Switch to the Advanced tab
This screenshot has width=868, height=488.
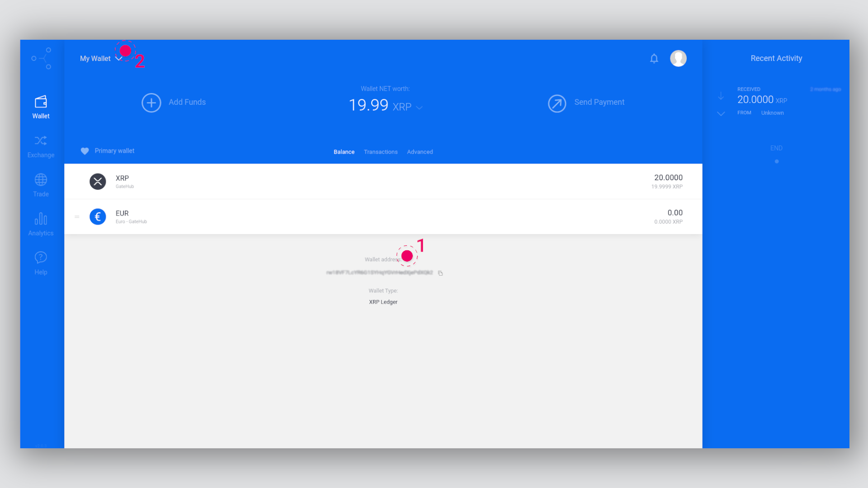point(420,151)
